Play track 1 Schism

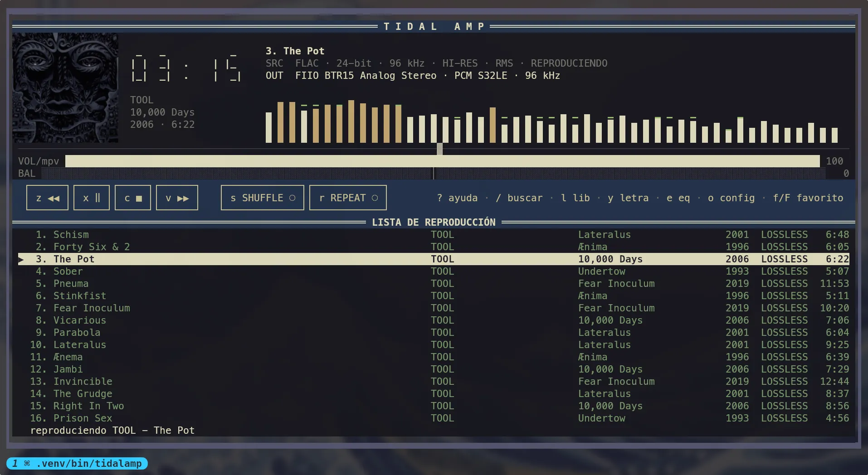pyautogui.click(x=434, y=234)
